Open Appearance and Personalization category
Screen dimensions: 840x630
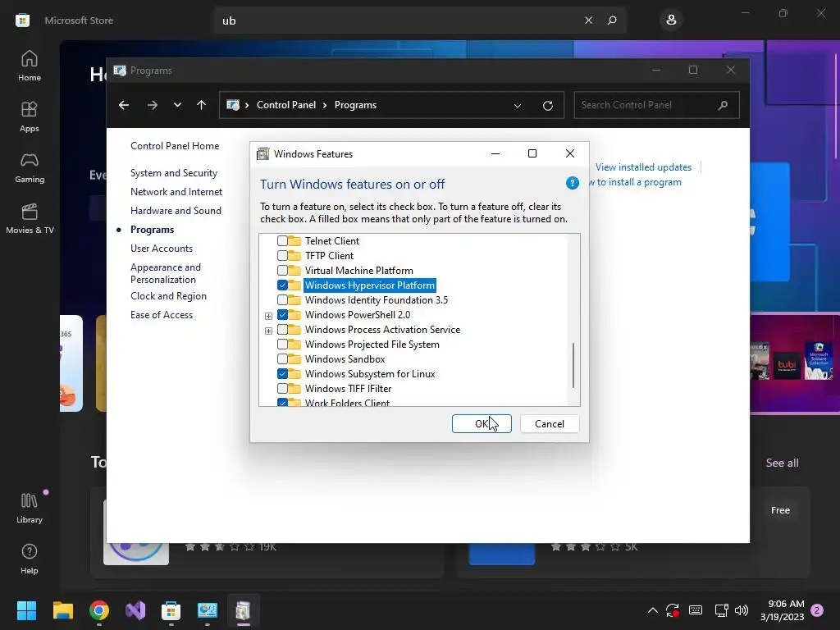pyautogui.click(x=166, y=273)
